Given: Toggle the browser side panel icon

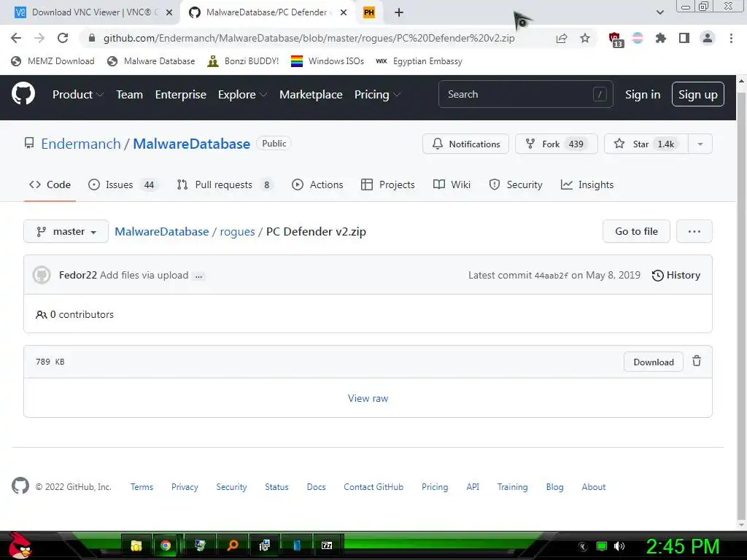Looking at the screenshot, I should click(684, 38).
